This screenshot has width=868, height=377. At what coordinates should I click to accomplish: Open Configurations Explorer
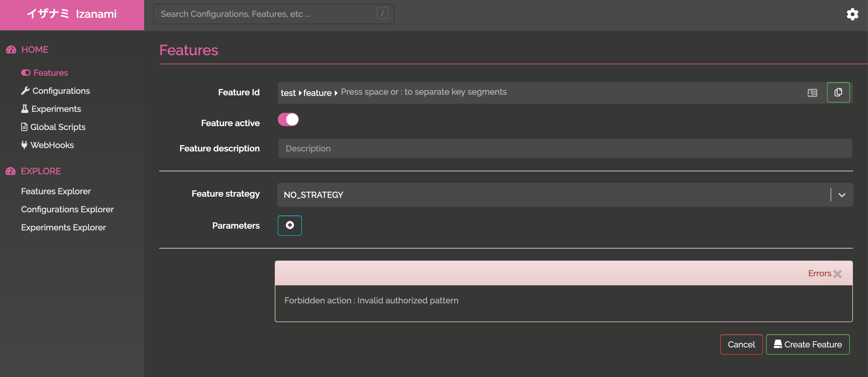tap(67, 209)
